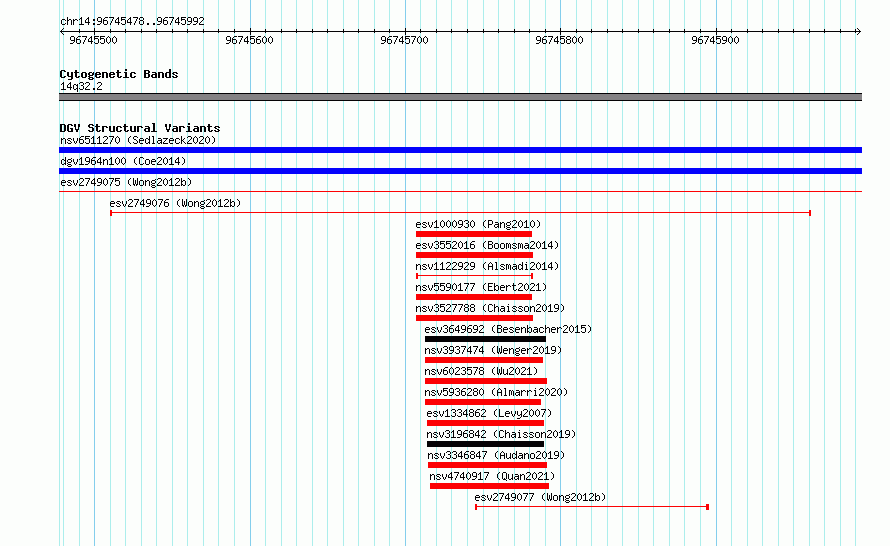Viewport: 890px width, 546px height.
Task: Click the red bar under nsv6023578
Action: coord(486,381)
